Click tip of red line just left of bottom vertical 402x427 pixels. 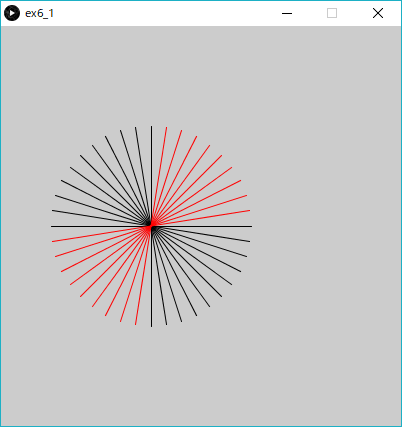136,324
